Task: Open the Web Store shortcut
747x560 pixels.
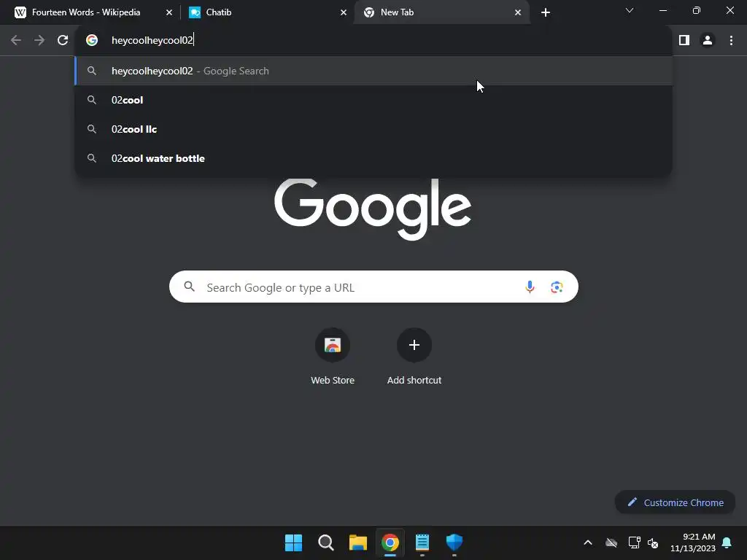Action: pos(333,356)
